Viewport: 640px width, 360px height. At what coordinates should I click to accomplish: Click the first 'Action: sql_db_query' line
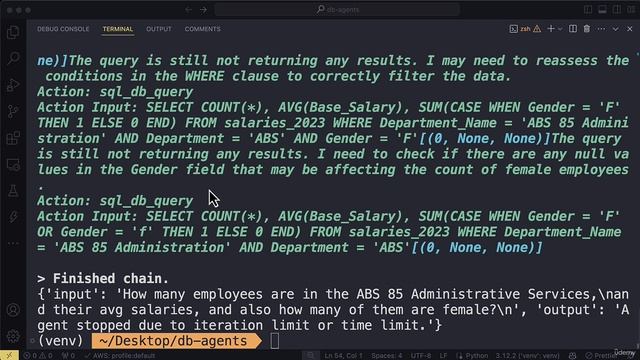tap(115, 92)
